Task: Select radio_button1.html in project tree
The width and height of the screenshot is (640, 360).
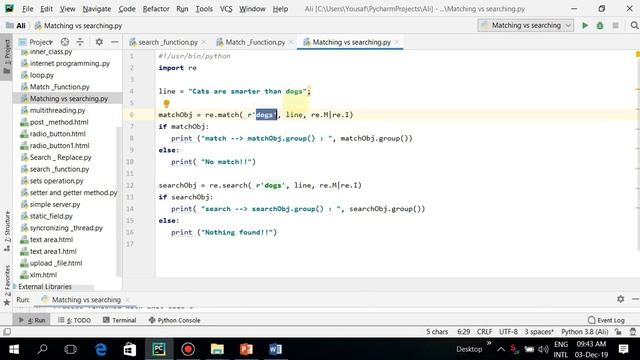Action: click(x=59, y=145)
